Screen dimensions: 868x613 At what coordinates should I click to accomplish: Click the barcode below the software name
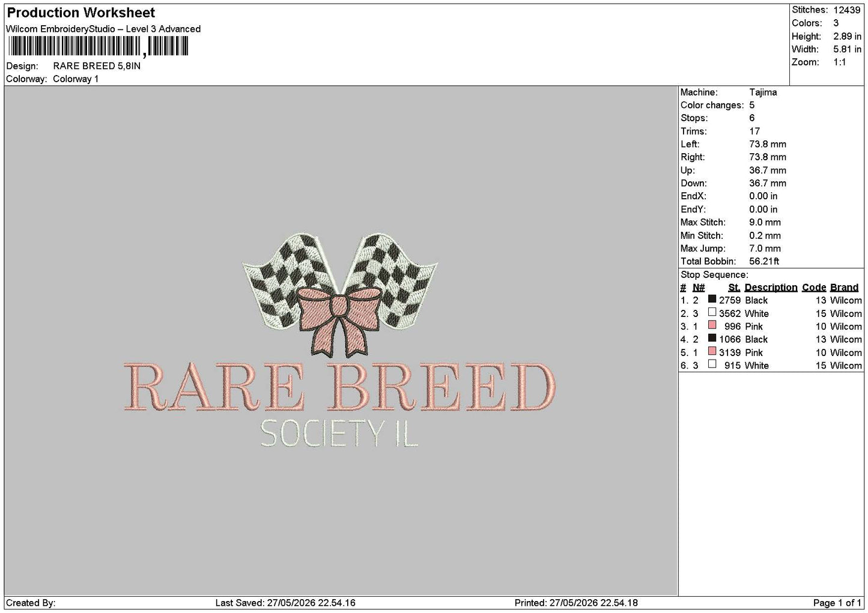click(x=98, y=46)
